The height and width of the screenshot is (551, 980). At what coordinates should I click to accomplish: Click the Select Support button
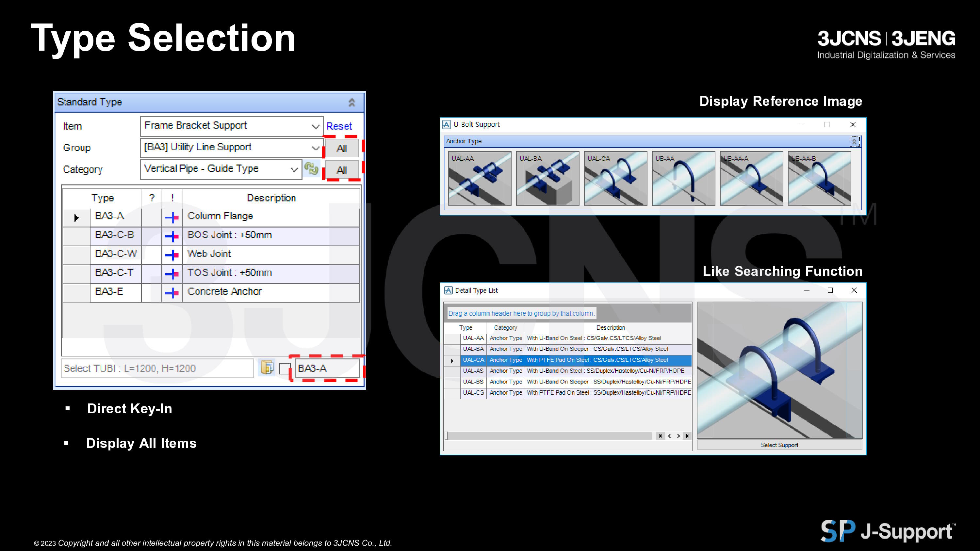(779, 445)
